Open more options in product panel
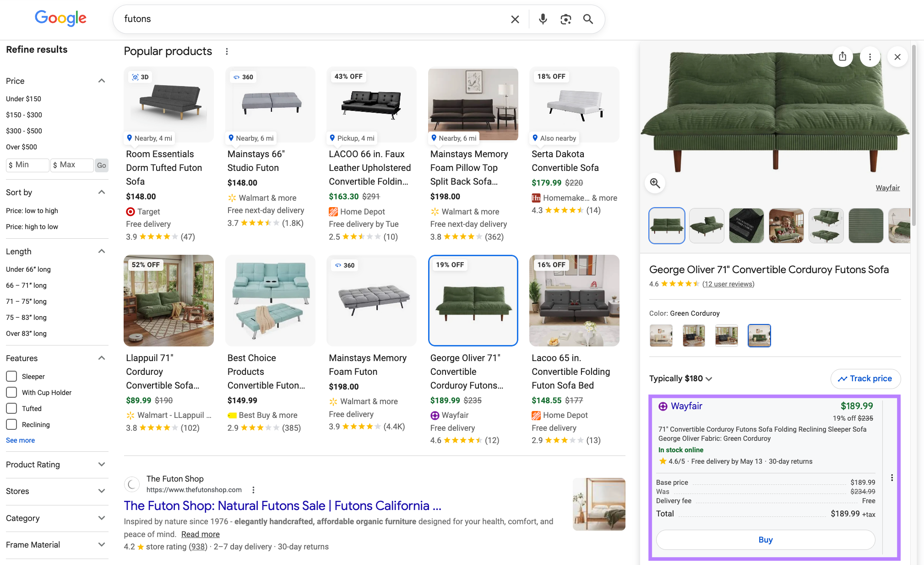The width and height of the screenshot is (924, 565). (x=870, y=57)
